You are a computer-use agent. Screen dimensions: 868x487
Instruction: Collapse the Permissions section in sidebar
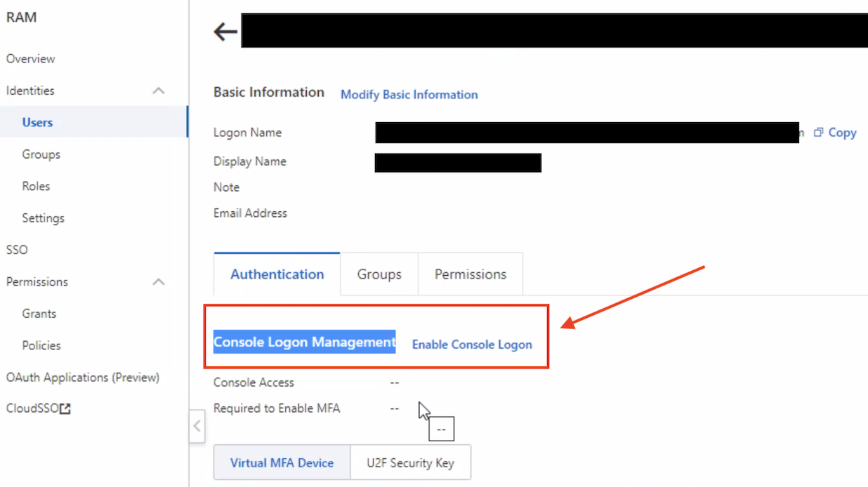click(159, 281)
